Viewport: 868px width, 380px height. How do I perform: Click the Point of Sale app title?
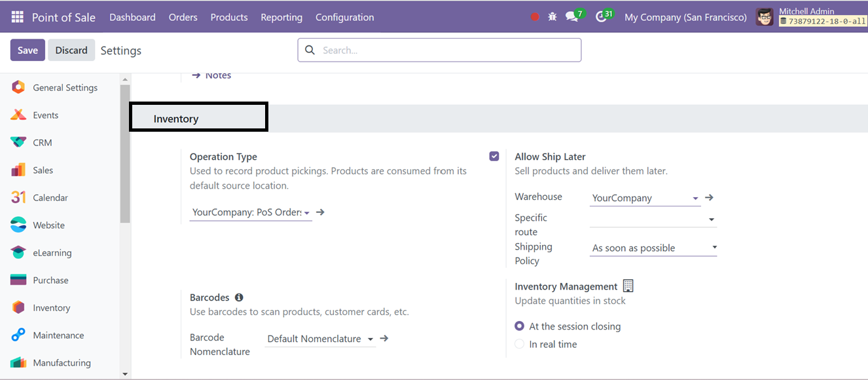point(63,17)
